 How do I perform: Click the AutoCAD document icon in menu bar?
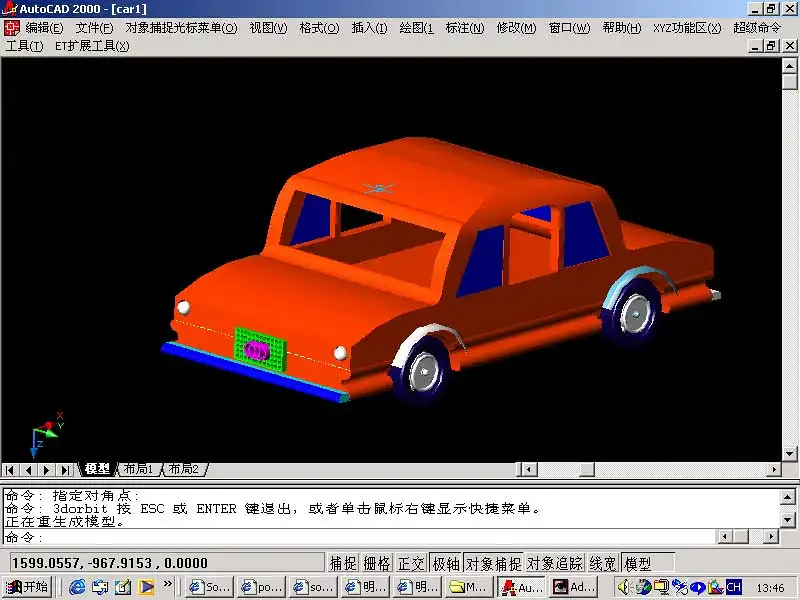pyautogui.click(x=12, y=28)
